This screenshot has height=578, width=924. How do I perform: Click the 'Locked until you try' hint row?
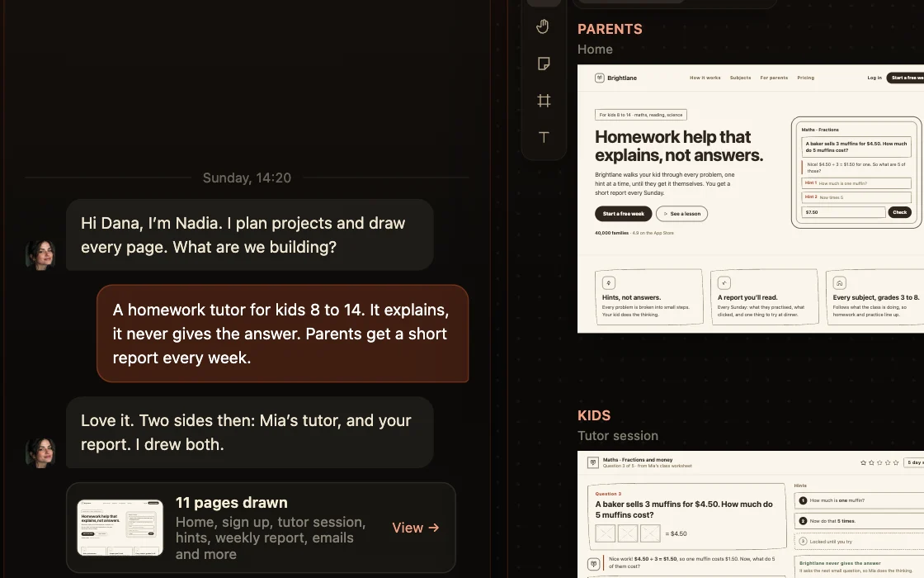pos(860,542)
